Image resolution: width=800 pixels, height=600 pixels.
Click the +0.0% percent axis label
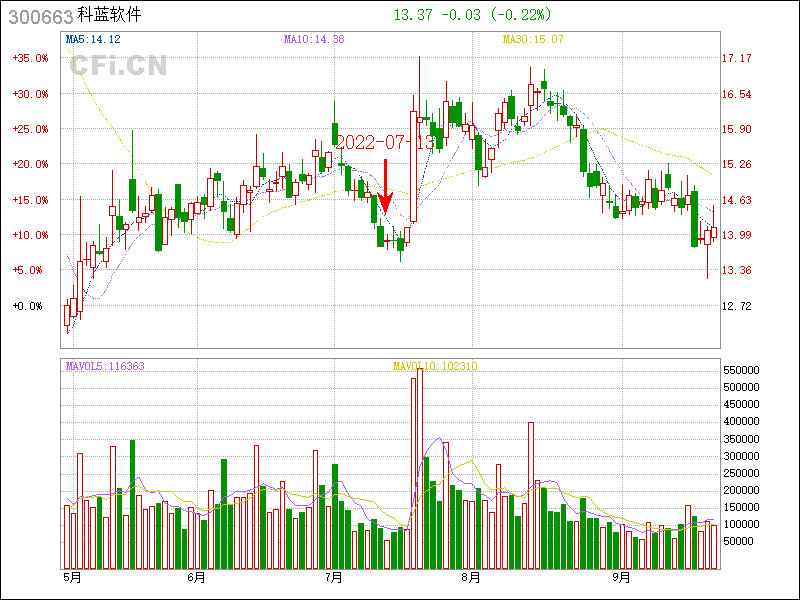[28, 306]
